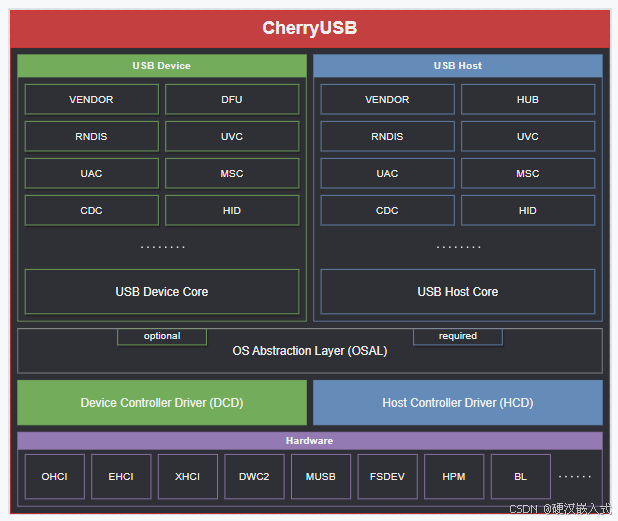This screenshot has height=521, width=618.
Task: Click MSC box under USB Host
Action: 528,173
